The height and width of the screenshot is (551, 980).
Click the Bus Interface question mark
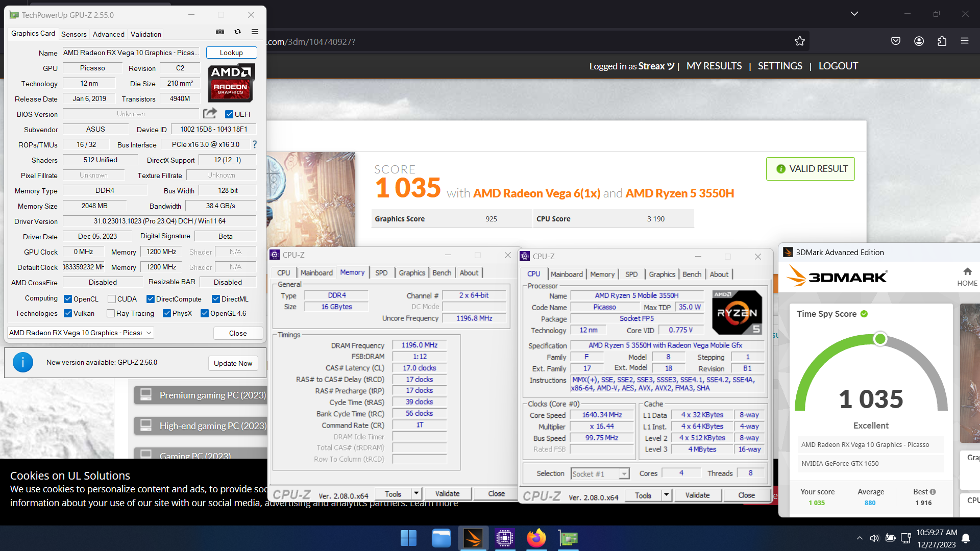(255, 144)
